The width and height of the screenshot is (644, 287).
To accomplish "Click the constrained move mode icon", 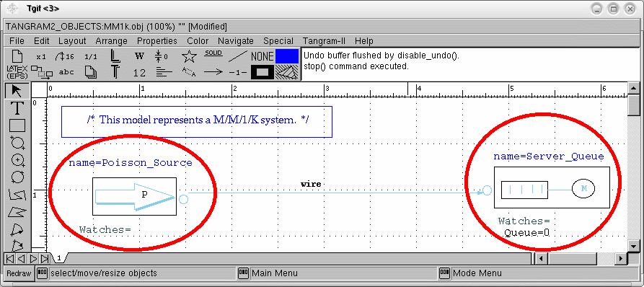I will tap(41, 72).
